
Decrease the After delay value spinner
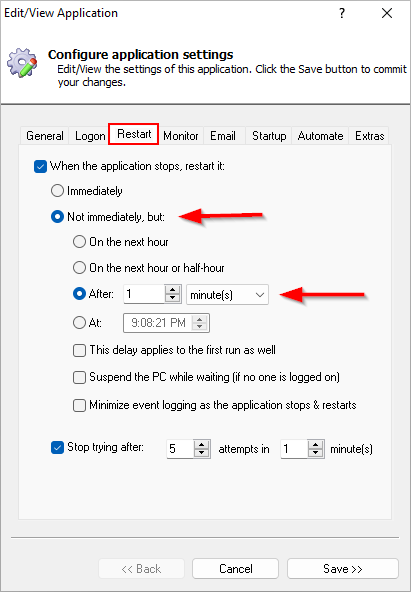pos(172,298)
